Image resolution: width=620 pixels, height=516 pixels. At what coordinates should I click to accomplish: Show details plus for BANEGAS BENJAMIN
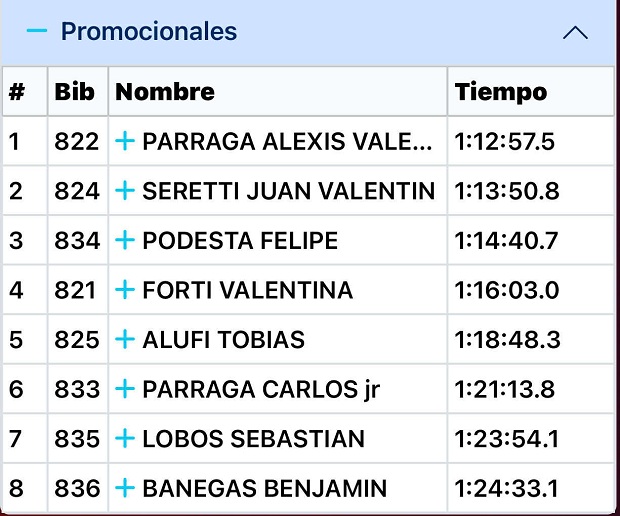pos(125,489)
